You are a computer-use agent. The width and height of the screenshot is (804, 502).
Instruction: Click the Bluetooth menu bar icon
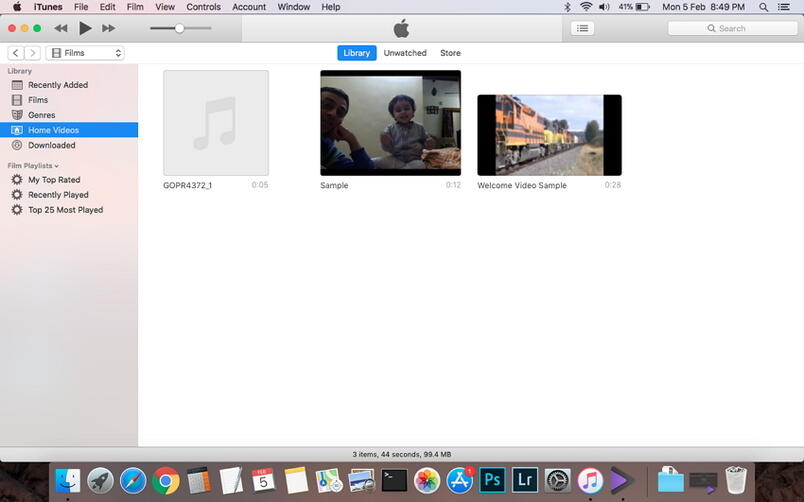coord(567,7)
